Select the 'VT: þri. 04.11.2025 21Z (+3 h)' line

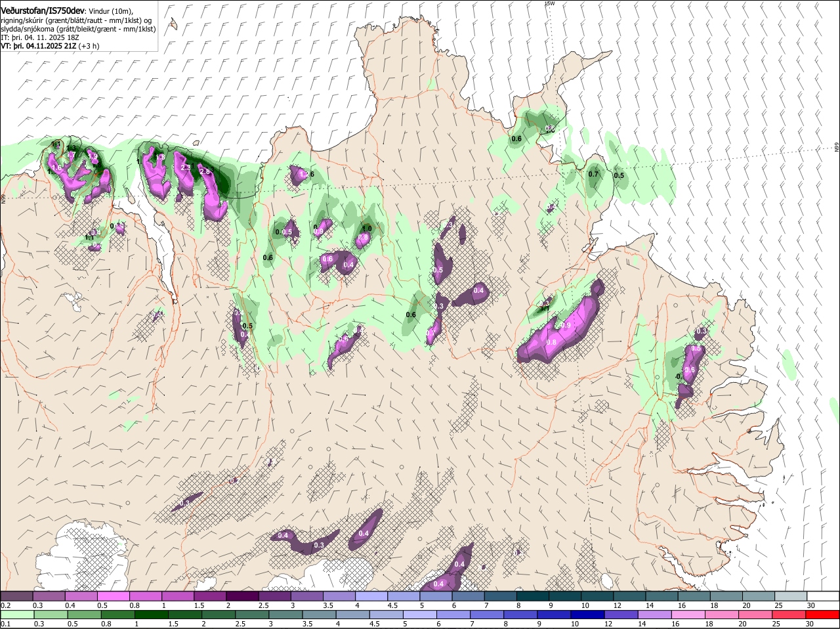pos(51,46)
